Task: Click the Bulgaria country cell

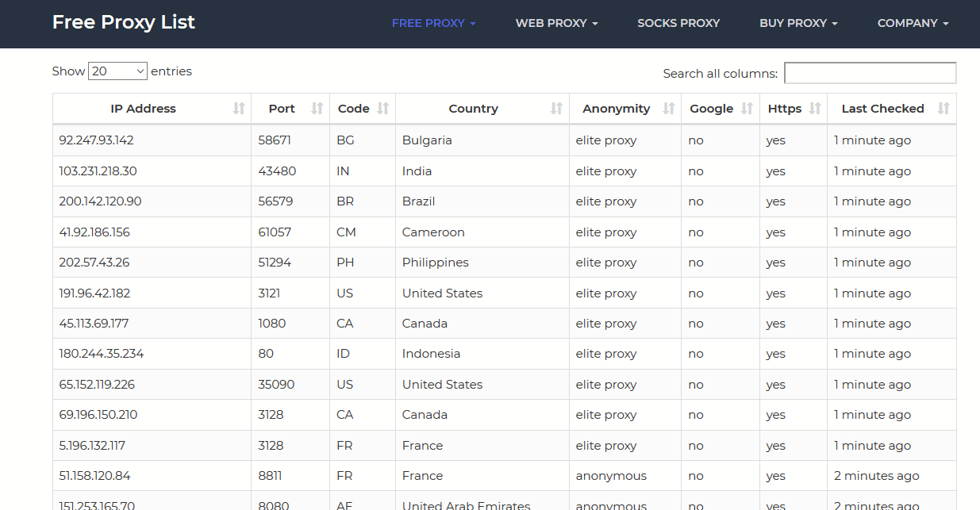Action: (x=427, y=140)
